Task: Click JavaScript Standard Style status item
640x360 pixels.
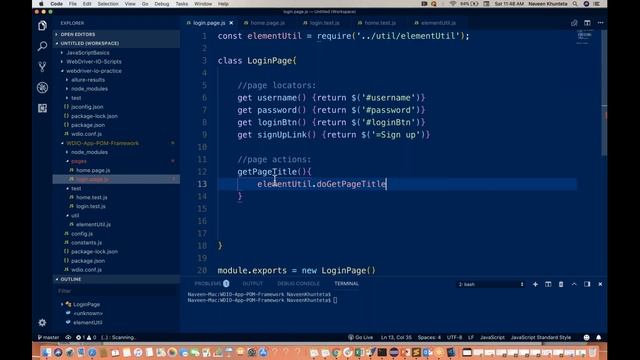Action: coord(540,337)
